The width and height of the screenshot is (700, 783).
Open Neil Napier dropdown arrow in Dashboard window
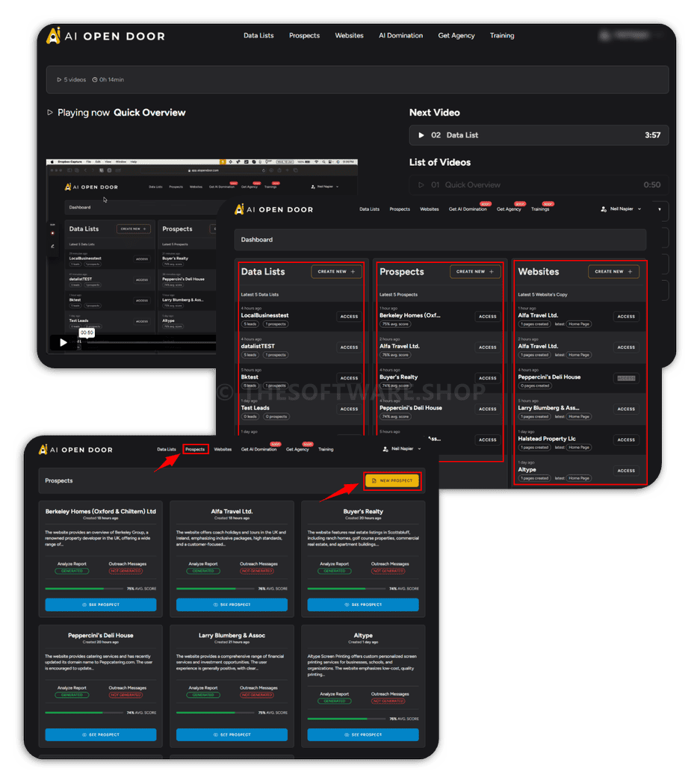click(x=639, y=209)
